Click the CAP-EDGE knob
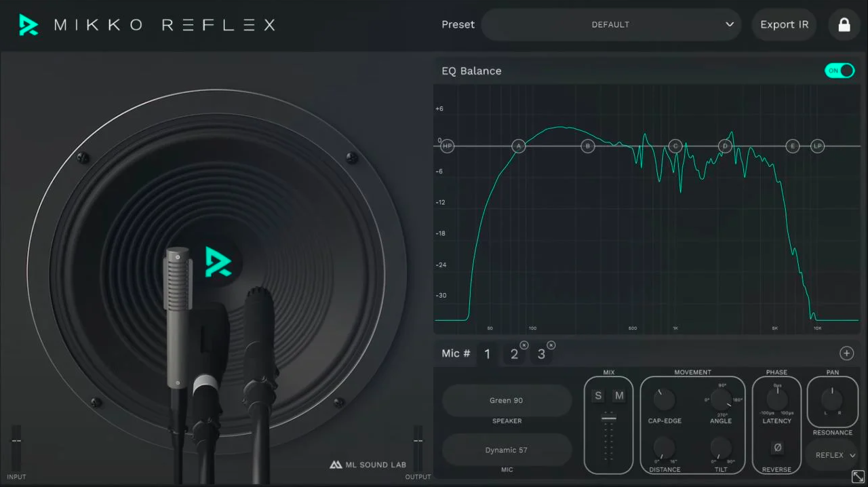Screen dimensions: 868x487 point(664,400)
